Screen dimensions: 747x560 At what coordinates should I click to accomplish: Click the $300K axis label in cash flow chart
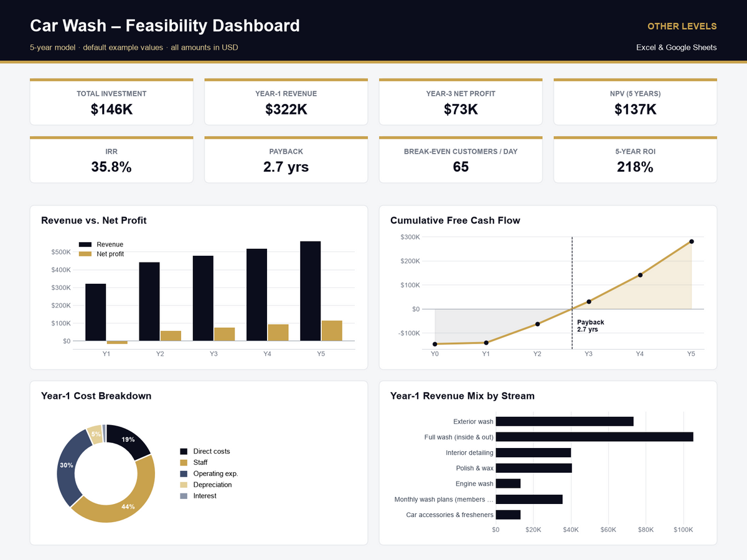point(410,237)
